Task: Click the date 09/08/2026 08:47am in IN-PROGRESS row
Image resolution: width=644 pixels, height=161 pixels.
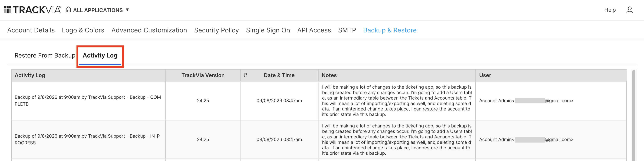Action: (279, 140)
